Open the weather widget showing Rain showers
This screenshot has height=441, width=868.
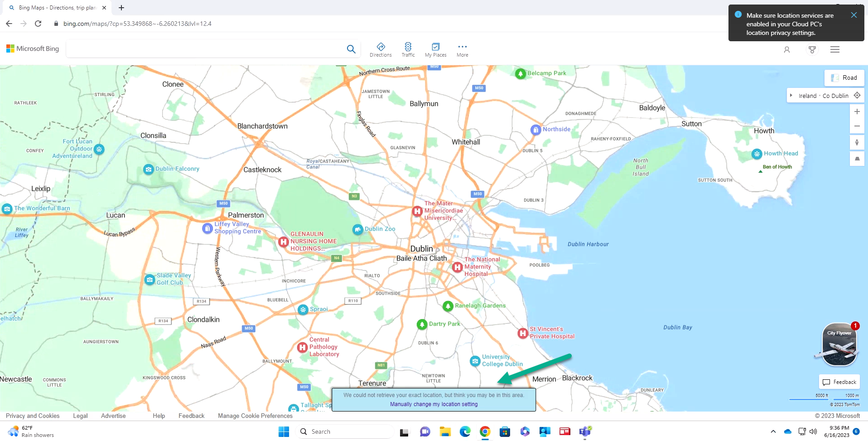coord(31,431)
